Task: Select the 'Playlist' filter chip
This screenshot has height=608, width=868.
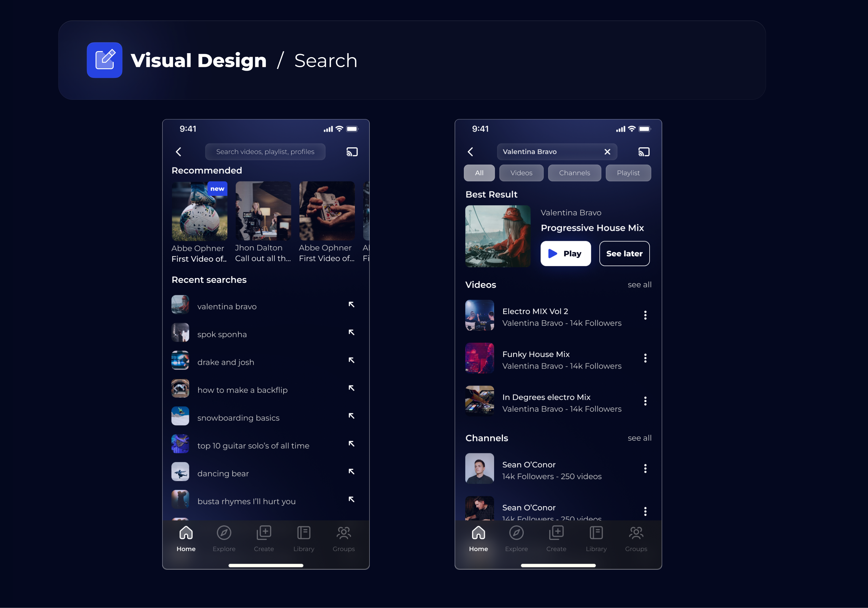Action: point(628,173)
